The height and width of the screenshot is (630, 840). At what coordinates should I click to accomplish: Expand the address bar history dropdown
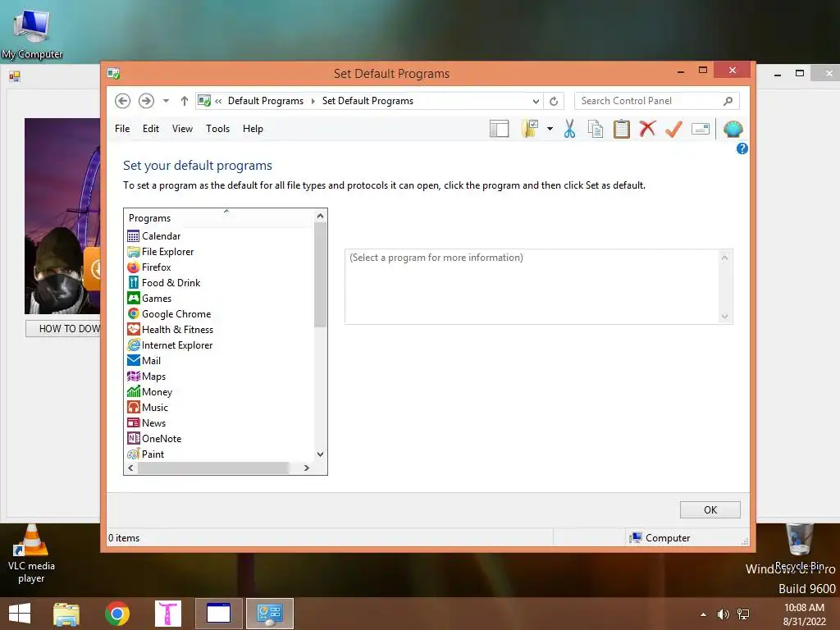pos(536,101)
